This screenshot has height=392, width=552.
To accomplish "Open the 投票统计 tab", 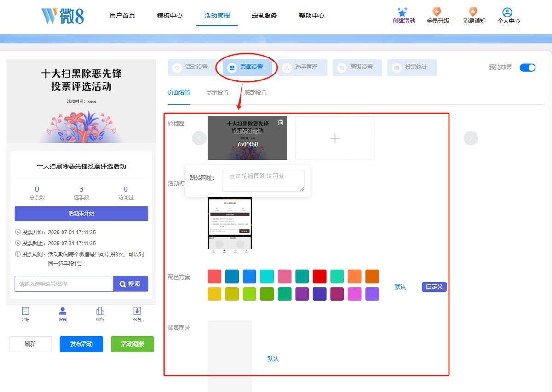I will 412,68.
